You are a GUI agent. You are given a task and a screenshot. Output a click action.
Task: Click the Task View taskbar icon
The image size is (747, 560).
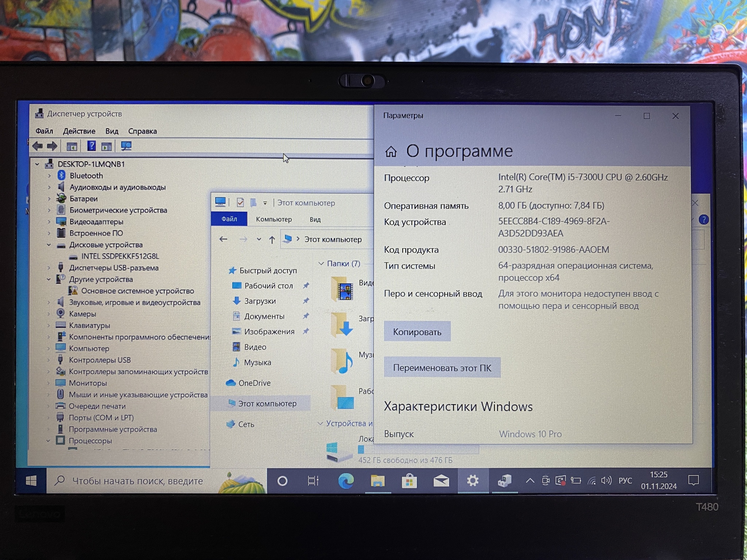(313, 481)
